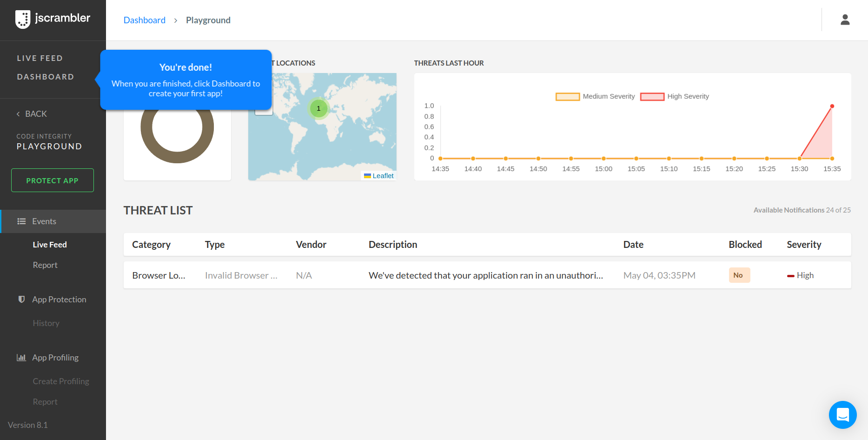Click the Browser Lo... category cell

(159, 275)
